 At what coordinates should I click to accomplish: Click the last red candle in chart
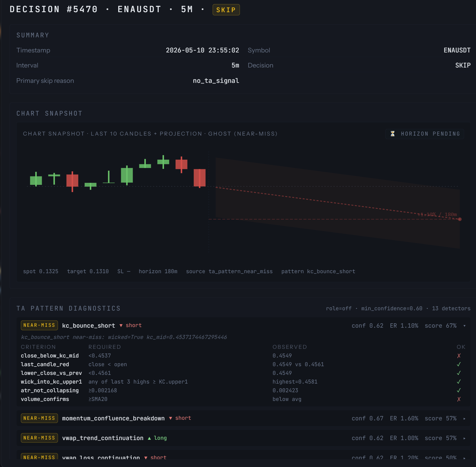tap(200, 178)
